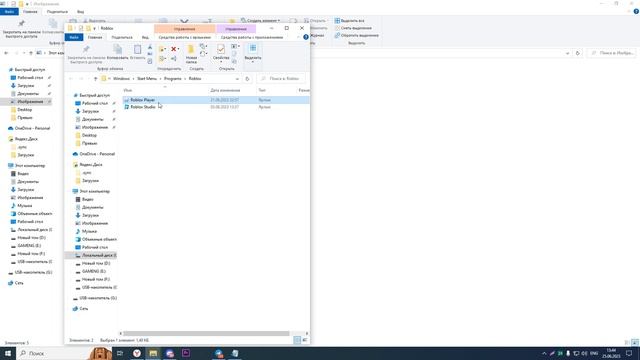Switch to large icons view in Roblox status bar
The width and height of the screenshot is (640, 360).
(304, 340)
